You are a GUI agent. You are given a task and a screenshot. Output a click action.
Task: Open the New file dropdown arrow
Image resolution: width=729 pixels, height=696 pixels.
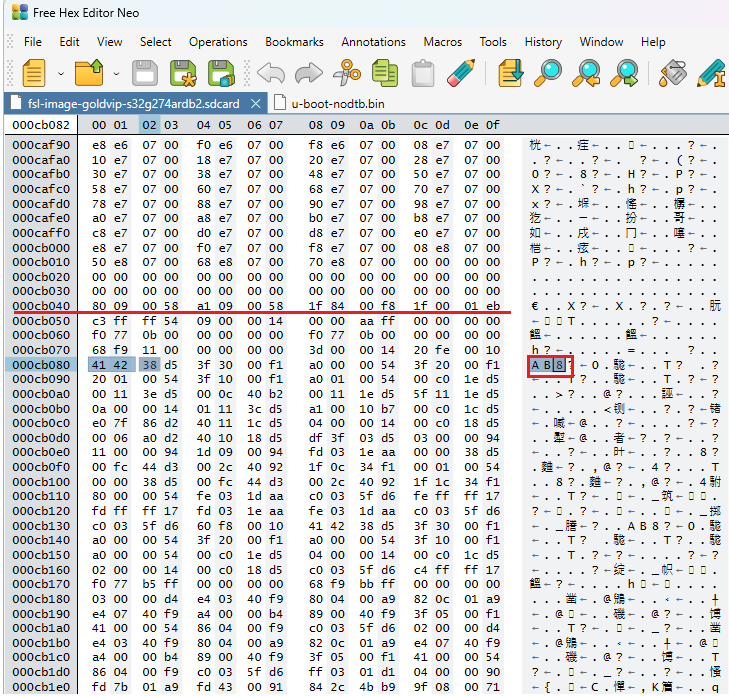pos(61,73)
